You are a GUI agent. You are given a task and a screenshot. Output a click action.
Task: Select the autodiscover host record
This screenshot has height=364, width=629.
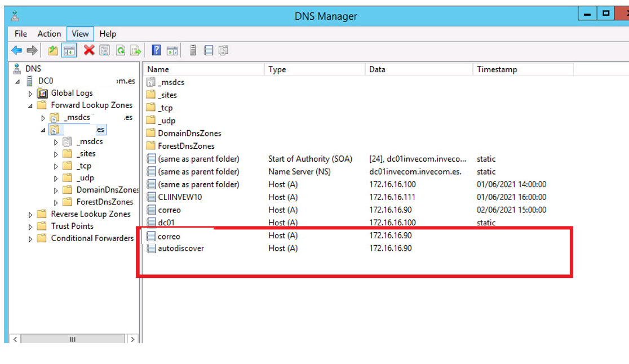pyautogui.click(x=181, y=248)
